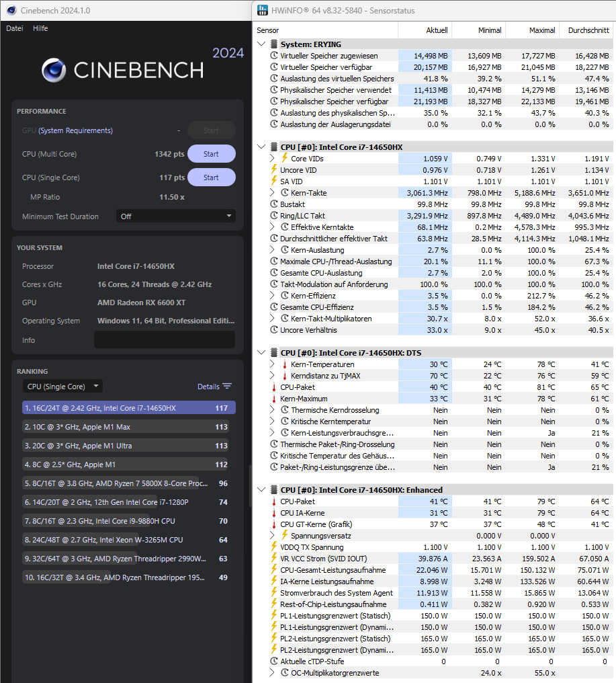This screenshot has width=616, height=683.
Task: Click lightning icon beside PL1-Leistungsgrenzwert (Statisch)
Action: click(x=274, y=615)
